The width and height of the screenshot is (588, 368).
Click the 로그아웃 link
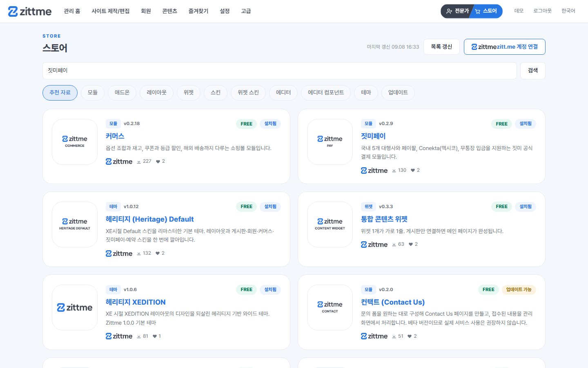point(542,11)
